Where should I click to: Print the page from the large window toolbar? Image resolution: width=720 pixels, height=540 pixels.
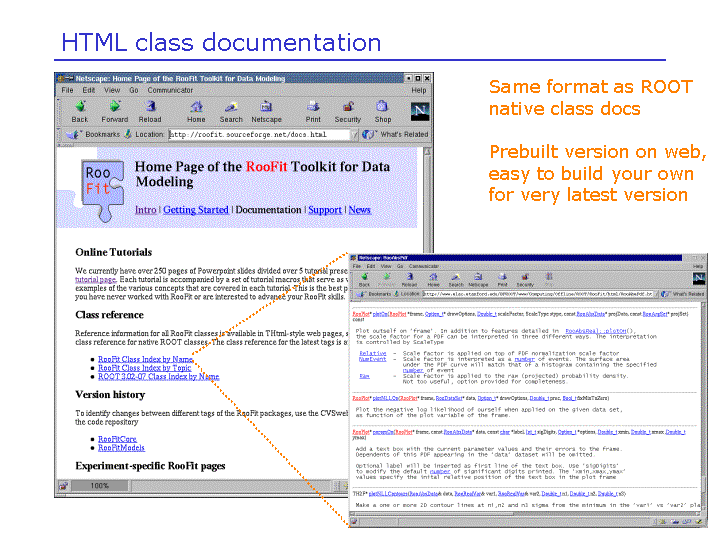pyautogui.click(x=313, y=112)
